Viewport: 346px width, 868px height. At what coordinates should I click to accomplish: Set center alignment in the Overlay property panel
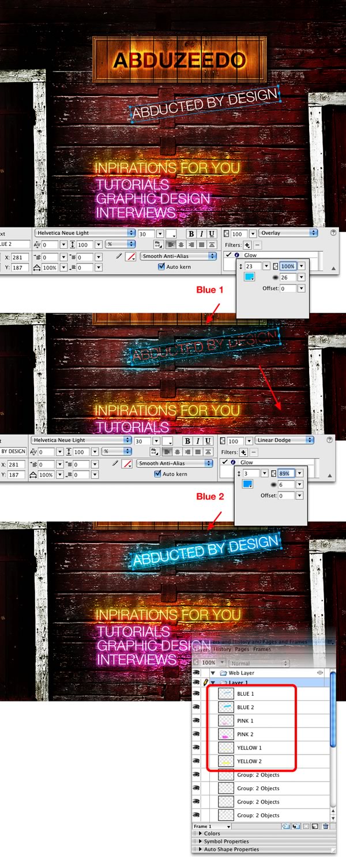[181, 245]
